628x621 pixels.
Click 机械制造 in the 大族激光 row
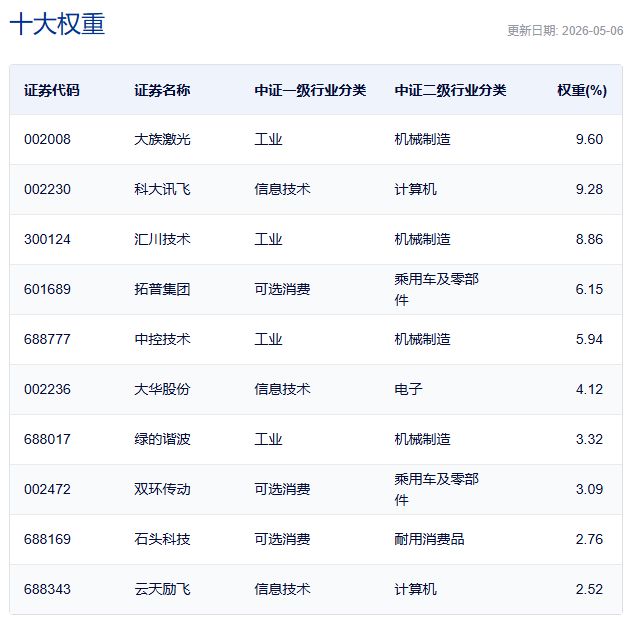[x=423, y=139]
